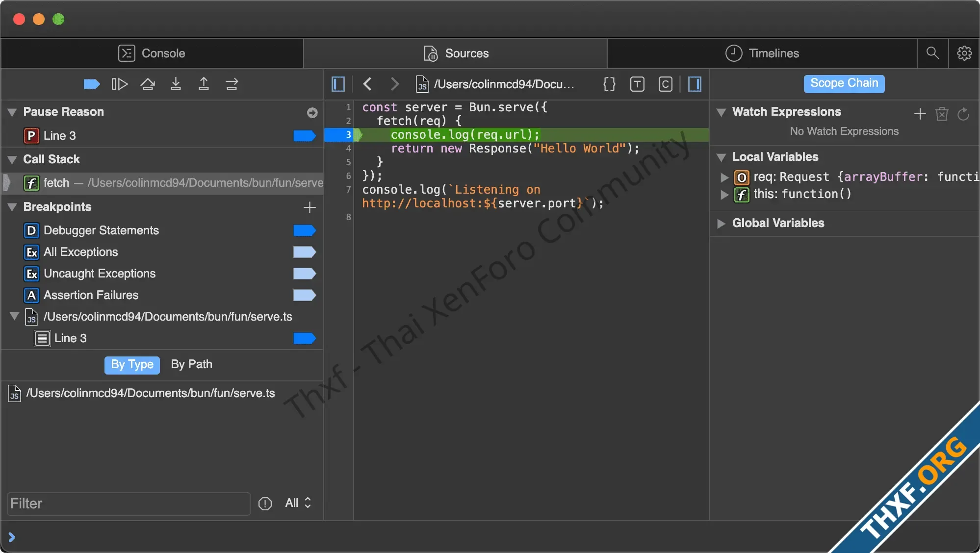Click the Filter input field
The height and width of the screenshot is (553, 980).
click(x=129, y=503)
